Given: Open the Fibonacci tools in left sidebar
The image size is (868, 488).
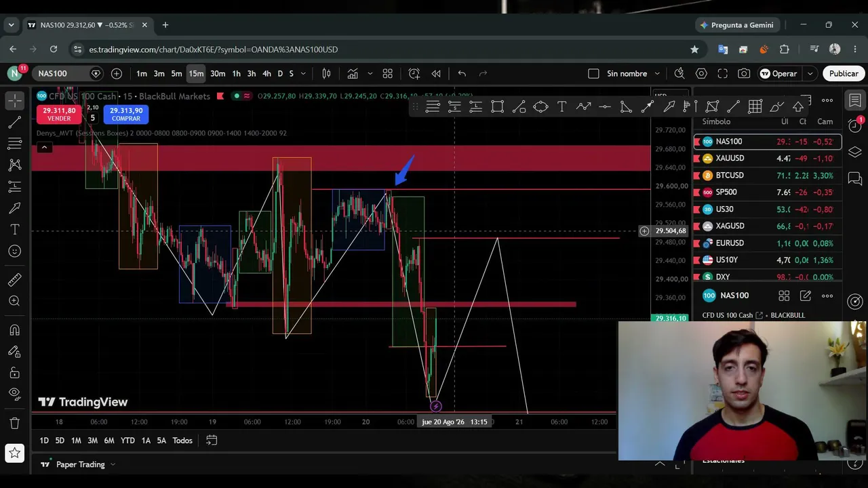Looking at the screenshot, I should tap(14, 144).
